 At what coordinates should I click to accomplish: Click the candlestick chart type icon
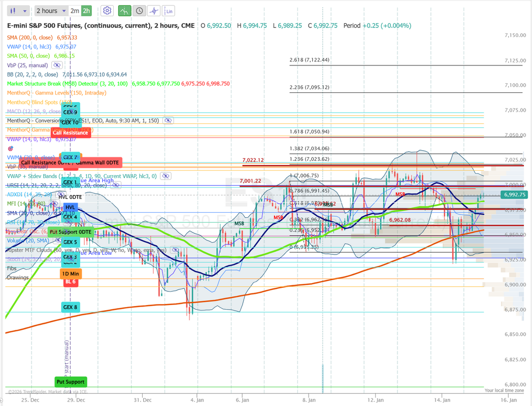coord(13,11)
